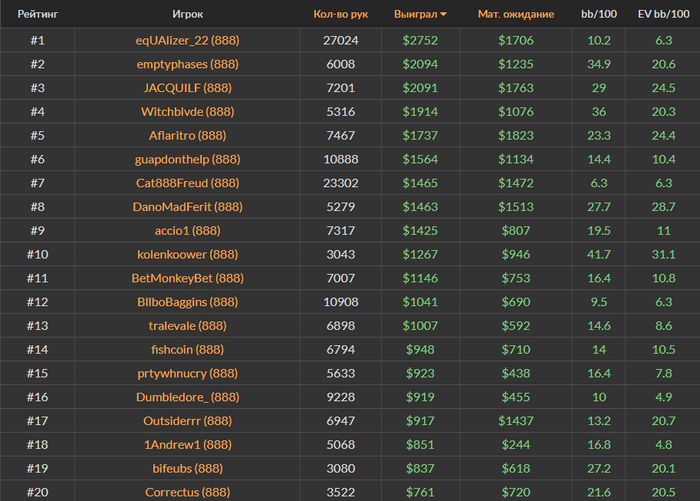Image resolution: width=700 pixels, height=501 pixels.
Task: Open player Dumbledore_ (888) profile
Action: tap(188, 397)
